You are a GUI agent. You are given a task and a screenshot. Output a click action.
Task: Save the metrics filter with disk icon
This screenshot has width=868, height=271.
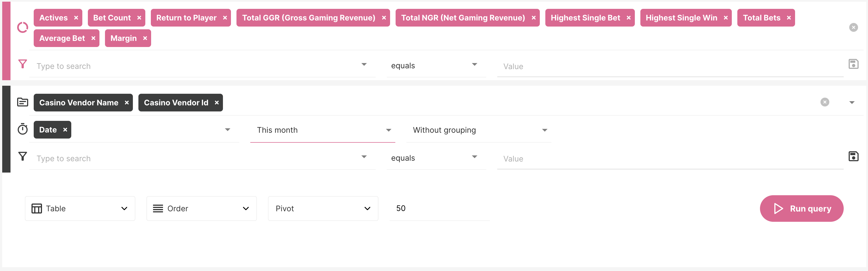pyautogui.click(x=853, y=64)
